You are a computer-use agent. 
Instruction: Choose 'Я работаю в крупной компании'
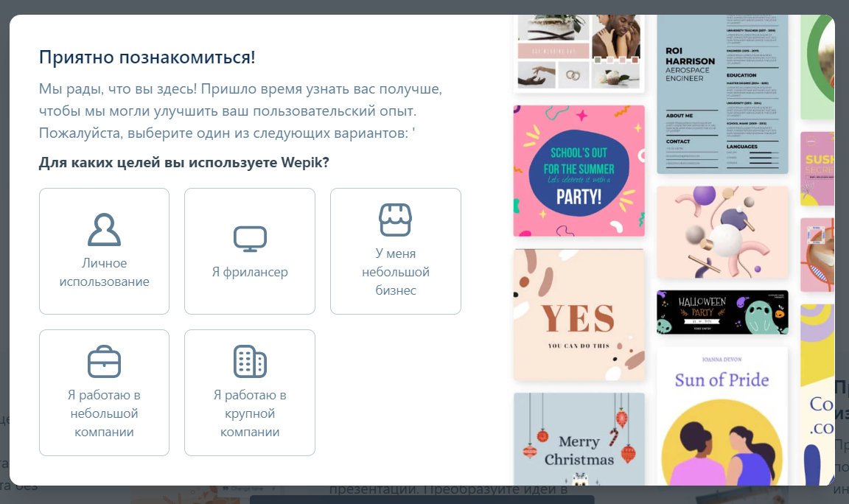250,393
